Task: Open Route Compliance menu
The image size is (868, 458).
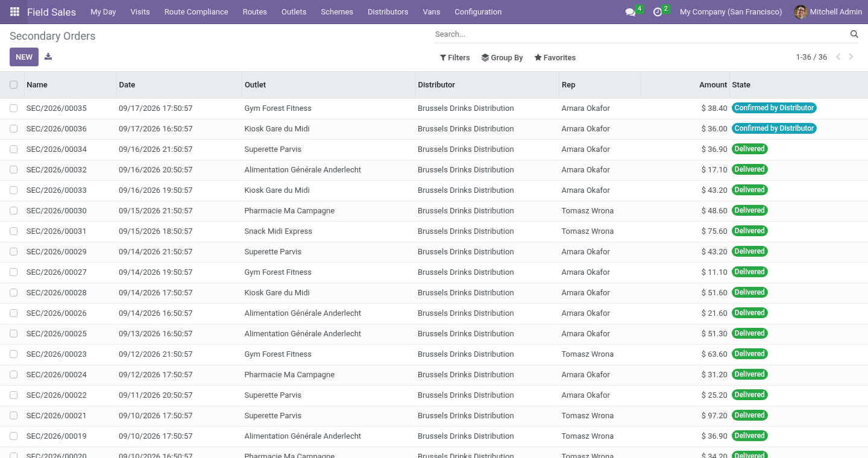Action: pos(196,12)
